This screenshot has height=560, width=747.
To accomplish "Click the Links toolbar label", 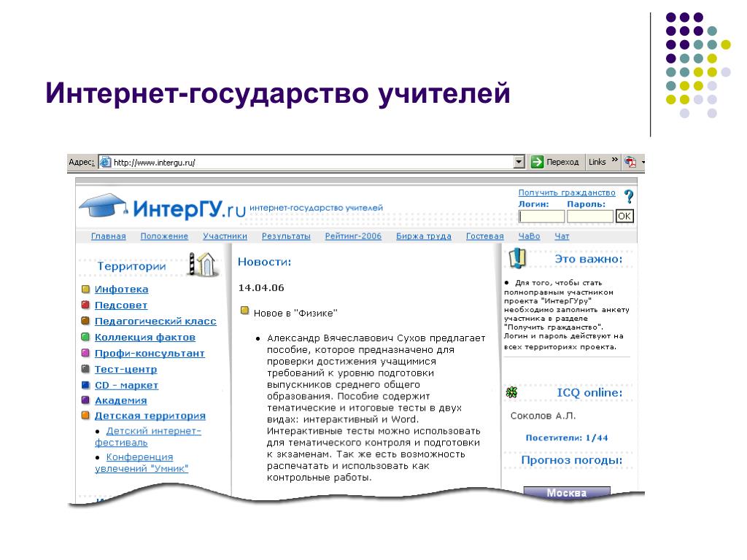I will pos(597,162).
